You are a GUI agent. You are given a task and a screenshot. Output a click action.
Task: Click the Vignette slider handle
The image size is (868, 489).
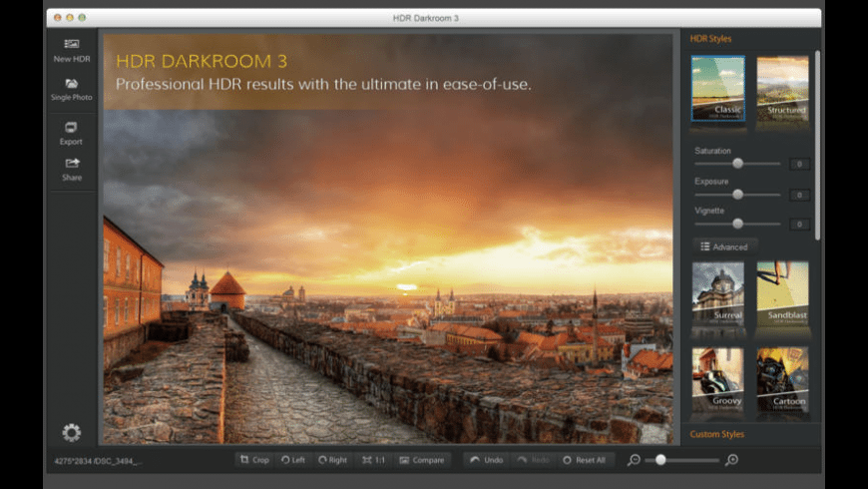[737, 224]
